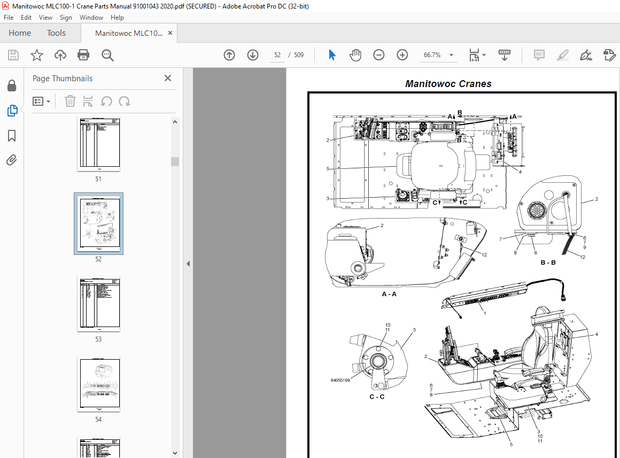Go to the previous page arrow
The height and width of the screenshot is (458, 620).
(x=229, y=55)
